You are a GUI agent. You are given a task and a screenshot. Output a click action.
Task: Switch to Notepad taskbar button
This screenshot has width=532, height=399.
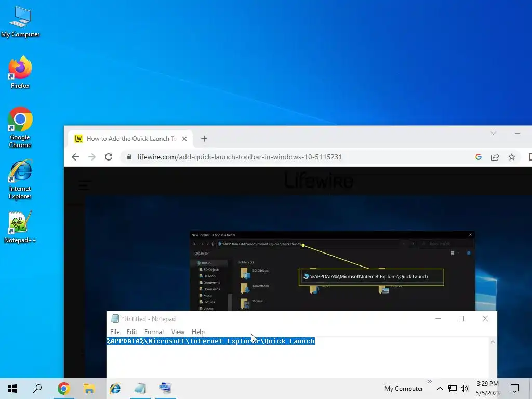point(140,389)
